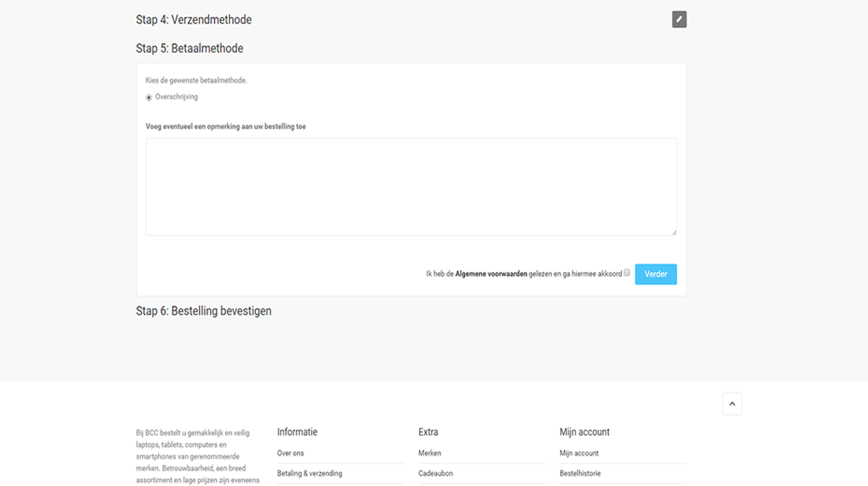
Task: Click 'Voeg eventueel een opmerking' label
Action: [x=226, y=127]
